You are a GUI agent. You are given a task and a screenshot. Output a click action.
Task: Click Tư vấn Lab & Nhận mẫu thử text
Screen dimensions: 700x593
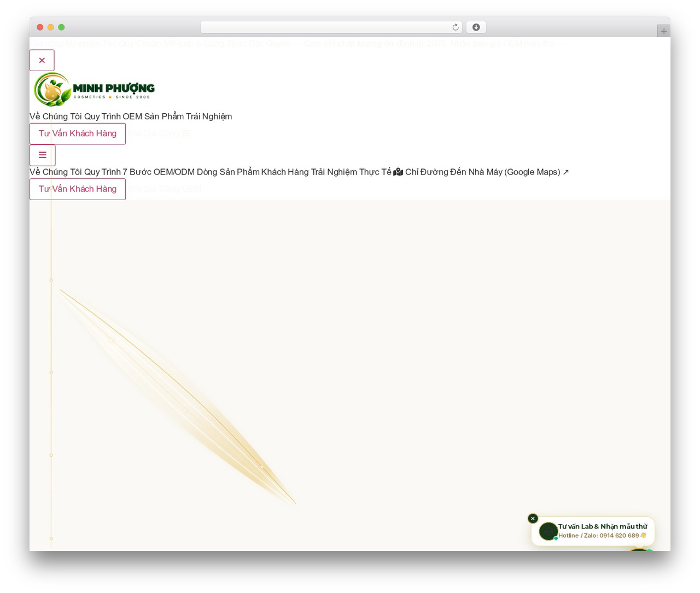[603, 527]
